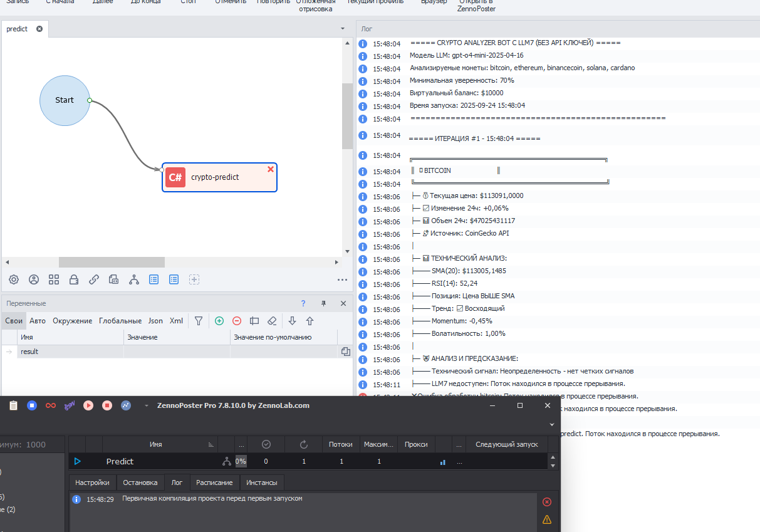Toggle the red error filter in log

[546, 502]
